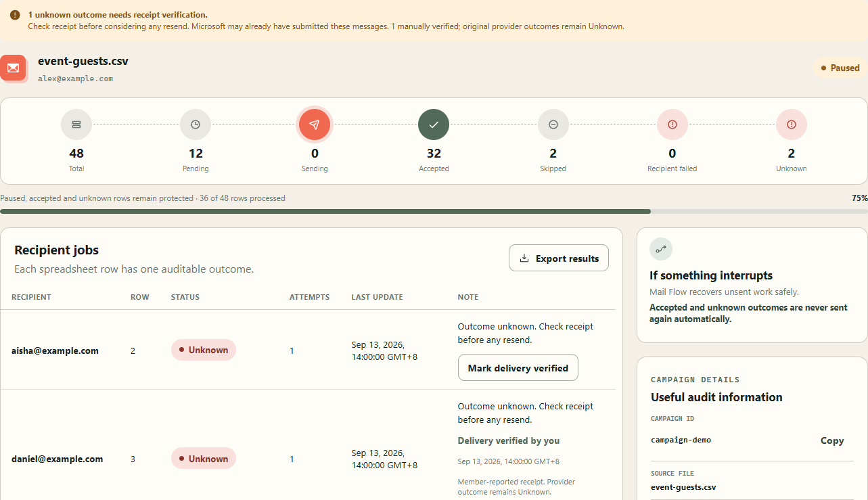The height and width of the screenshot is (500, 868).
Task: Click the Accepted checkmark icon
Action: (x=434, y=124)
